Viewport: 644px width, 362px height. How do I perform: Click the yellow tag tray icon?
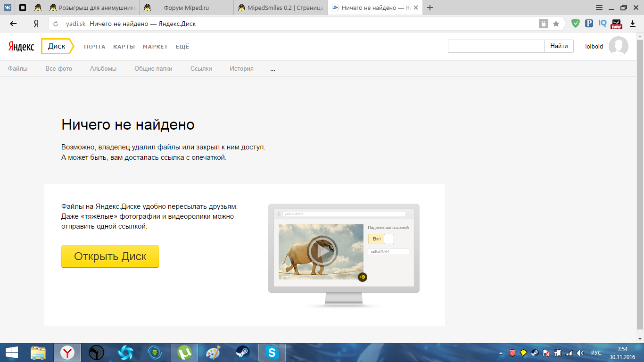pyautogui.click(x=523, y=353)
